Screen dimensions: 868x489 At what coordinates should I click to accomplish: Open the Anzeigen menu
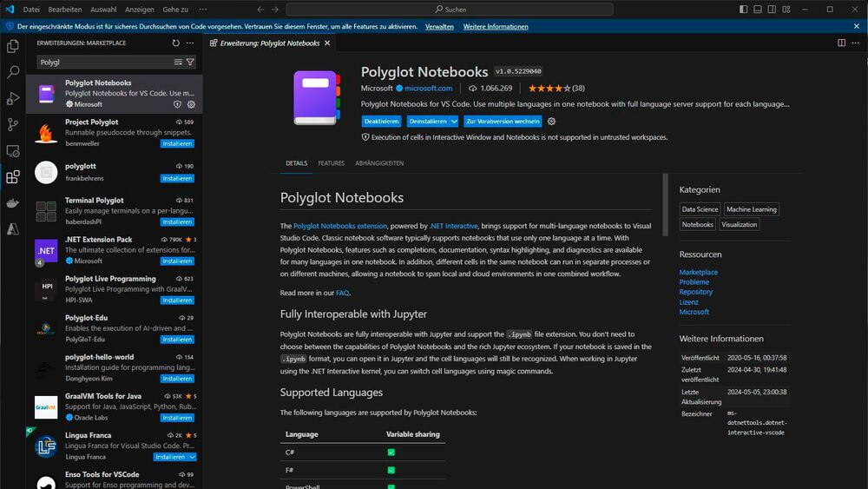click(140, 10)
